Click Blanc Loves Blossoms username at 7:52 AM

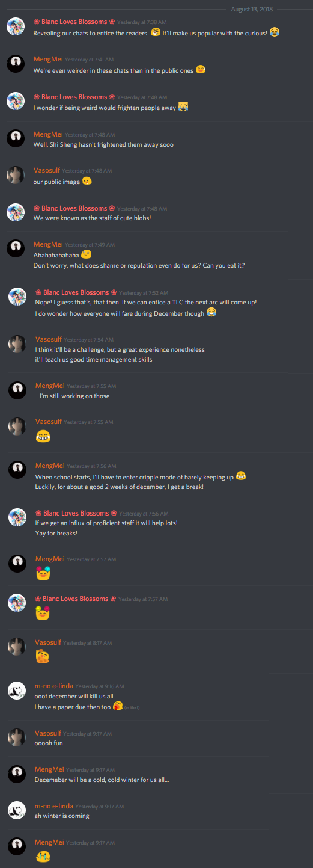[76, 292]
